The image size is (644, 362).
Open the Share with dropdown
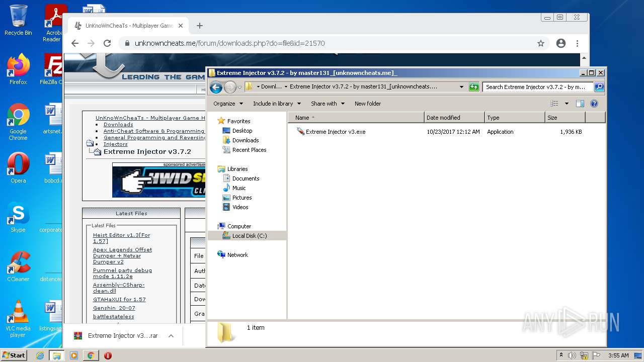click(328, 104)
